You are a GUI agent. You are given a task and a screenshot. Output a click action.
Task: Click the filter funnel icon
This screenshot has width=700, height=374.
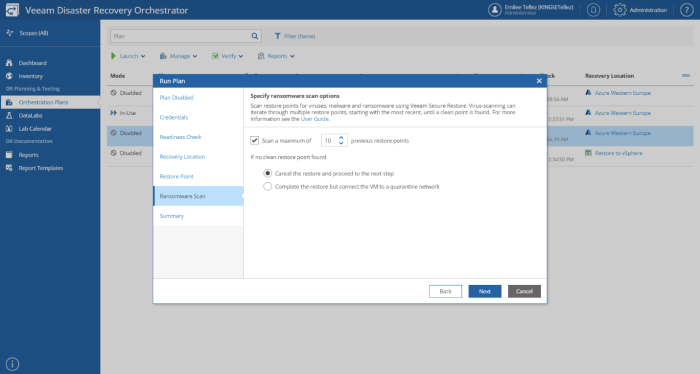(x=278, y=36)
